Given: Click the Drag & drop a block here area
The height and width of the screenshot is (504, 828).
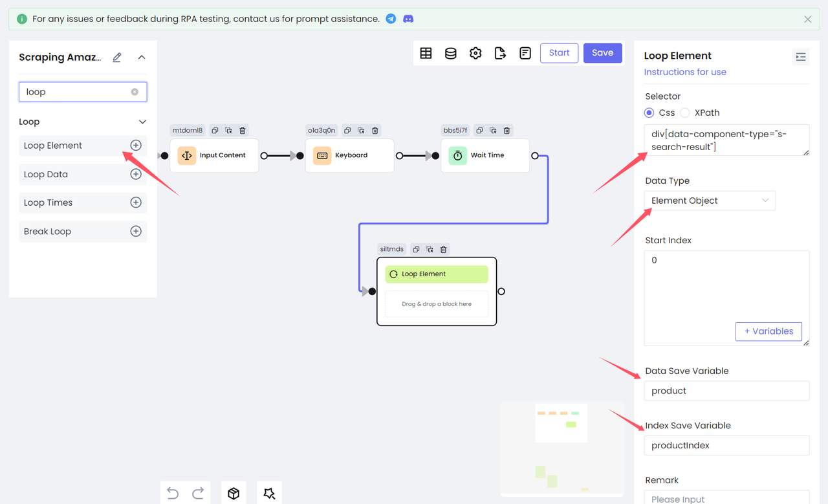Looking at the screenshot, I should (437, 304).
